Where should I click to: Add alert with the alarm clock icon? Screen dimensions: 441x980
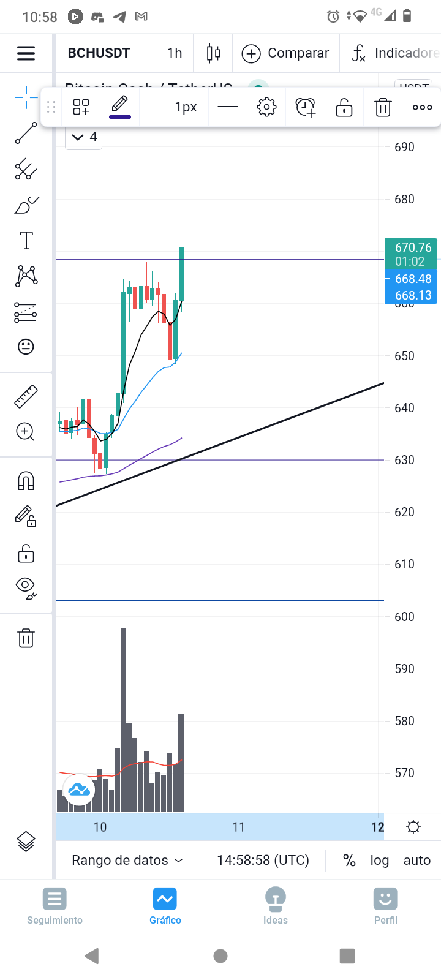(x=306, y=108)
